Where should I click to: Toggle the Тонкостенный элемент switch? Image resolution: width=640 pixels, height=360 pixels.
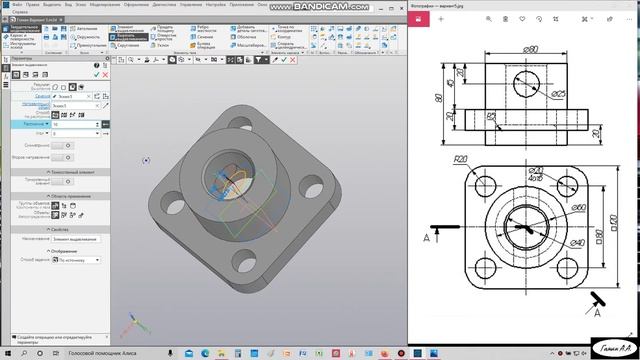tap(63, 181)
